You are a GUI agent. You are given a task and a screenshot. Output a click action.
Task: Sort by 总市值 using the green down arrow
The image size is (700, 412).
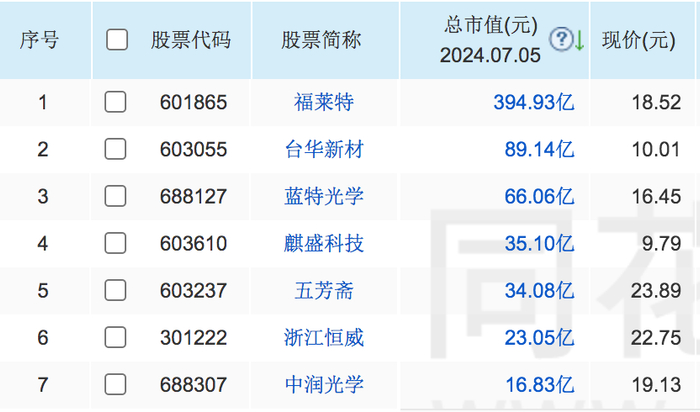point(579,40)
